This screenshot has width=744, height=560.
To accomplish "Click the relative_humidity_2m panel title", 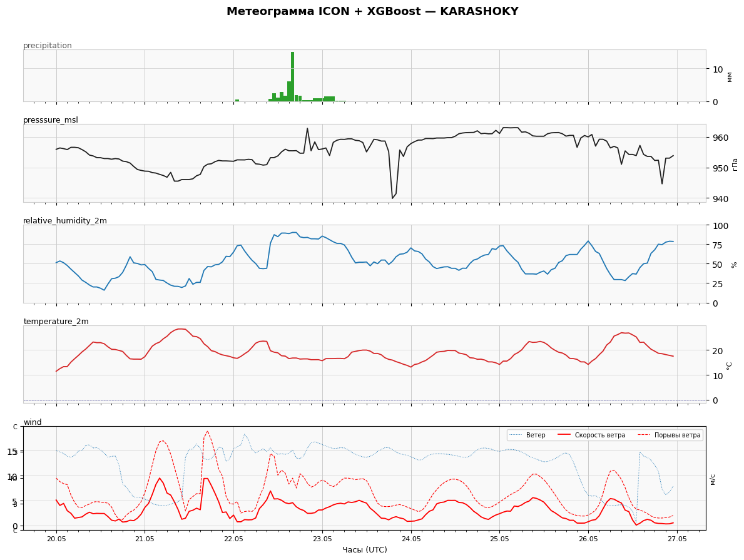I will click(x=65, y=221).
